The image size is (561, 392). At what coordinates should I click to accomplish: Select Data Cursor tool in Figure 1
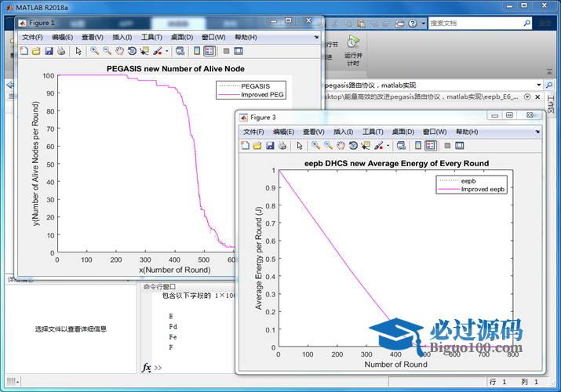point(144,51)
